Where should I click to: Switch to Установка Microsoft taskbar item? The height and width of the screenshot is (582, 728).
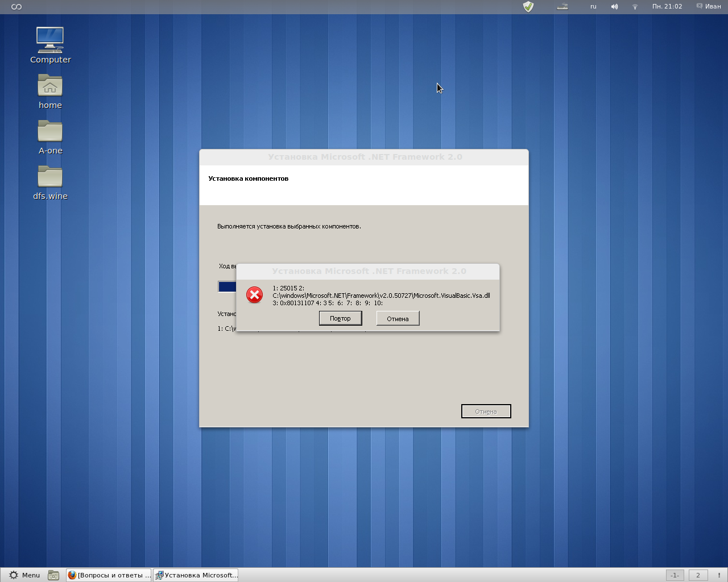point(196,575)
